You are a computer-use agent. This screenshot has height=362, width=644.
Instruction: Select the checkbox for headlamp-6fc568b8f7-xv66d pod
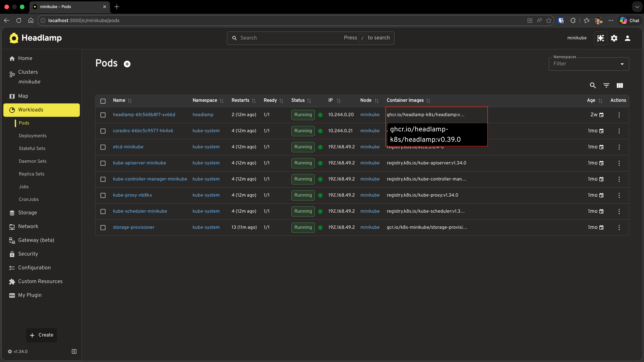(x=103, y=115)
